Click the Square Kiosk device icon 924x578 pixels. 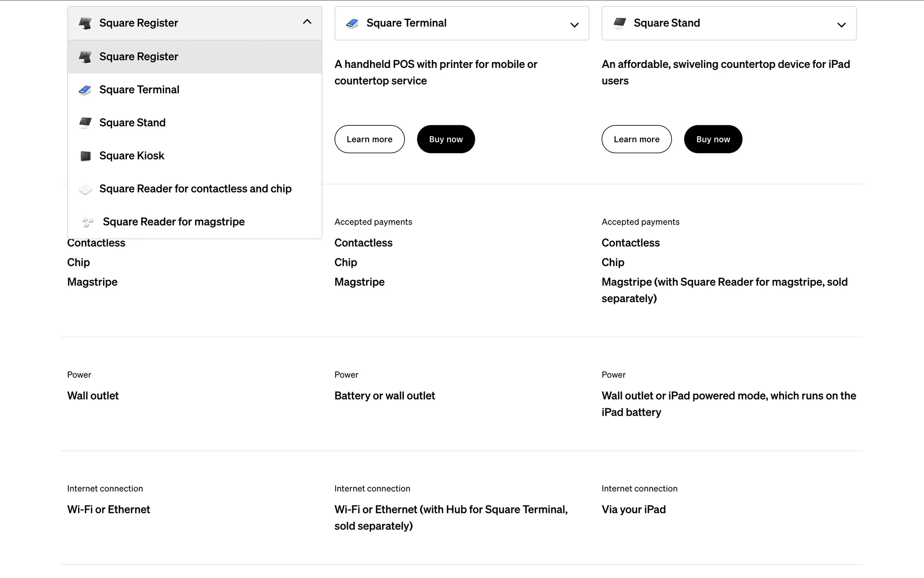(x=85, y=156)
